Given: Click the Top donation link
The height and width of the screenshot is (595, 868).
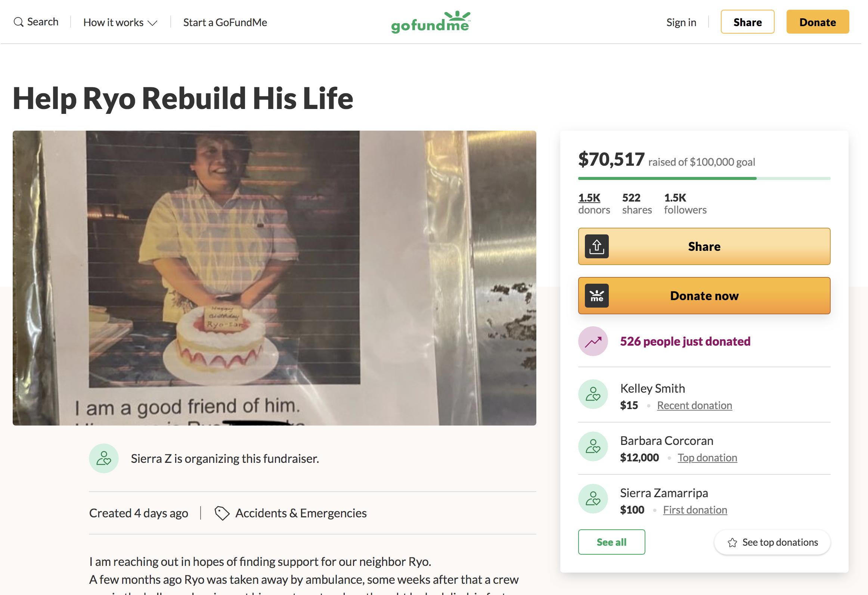Looking at the screenshot, I should [707, 458].
